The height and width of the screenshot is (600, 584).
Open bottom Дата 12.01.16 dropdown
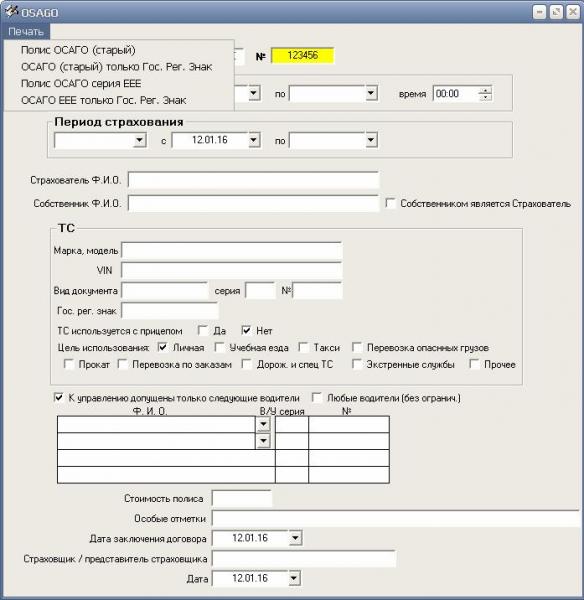coord(294,578)
